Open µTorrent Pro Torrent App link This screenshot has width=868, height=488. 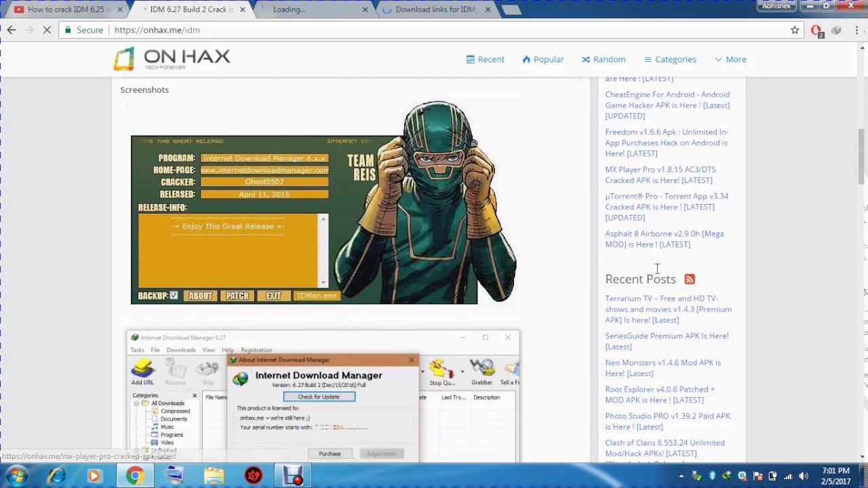coord(667,207)
